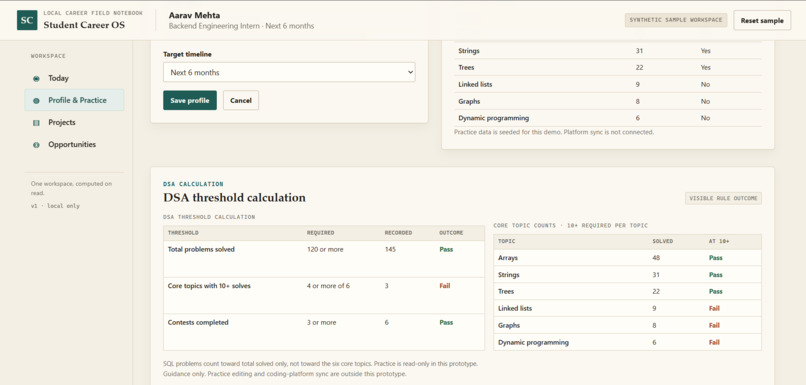This screenshot has height=385, width=806.
Task: Click Backend Engineering Intern subtitle
Action: [241, 26]
